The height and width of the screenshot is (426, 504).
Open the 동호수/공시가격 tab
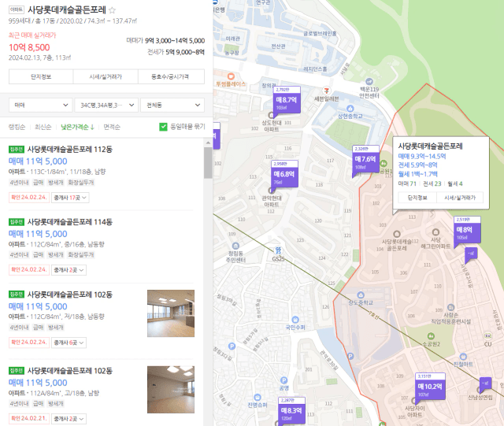[x=171, y=76]
